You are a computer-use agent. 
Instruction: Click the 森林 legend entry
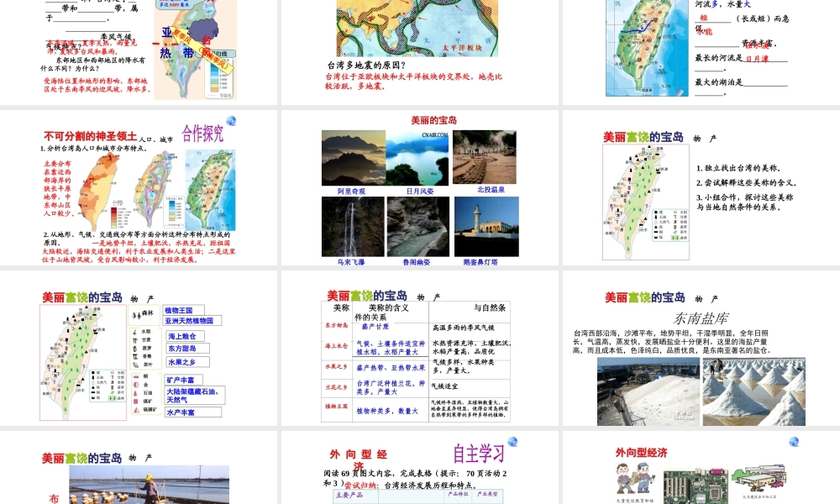coord(143,314)
